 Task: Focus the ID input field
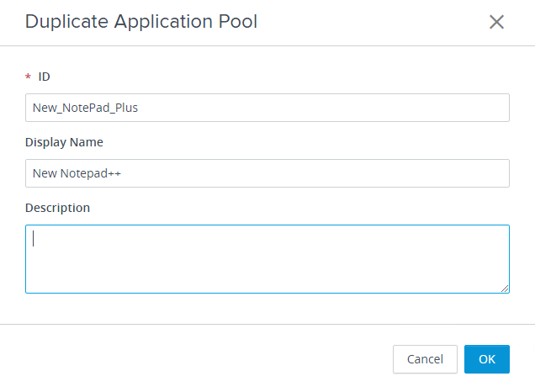click(x=267, y=108)
